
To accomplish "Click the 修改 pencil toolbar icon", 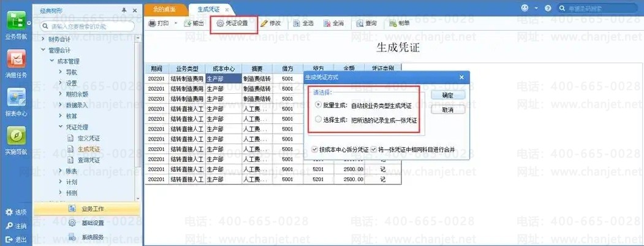I will click(265, 23).
